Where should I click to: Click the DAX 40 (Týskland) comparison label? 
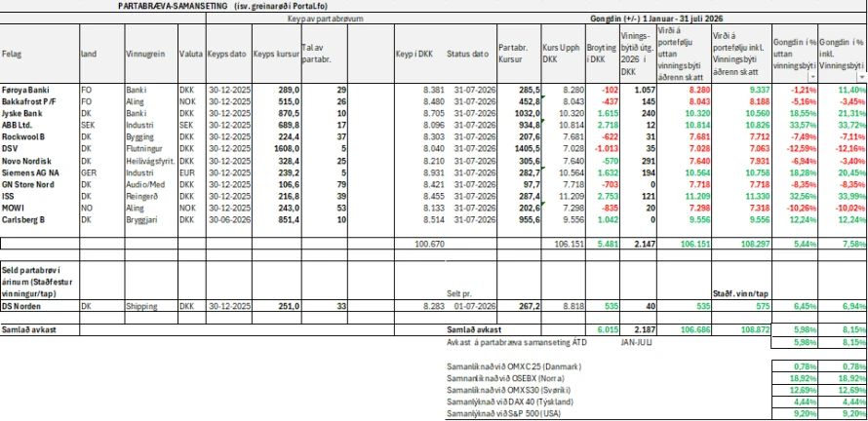click(x=510, y=402)
